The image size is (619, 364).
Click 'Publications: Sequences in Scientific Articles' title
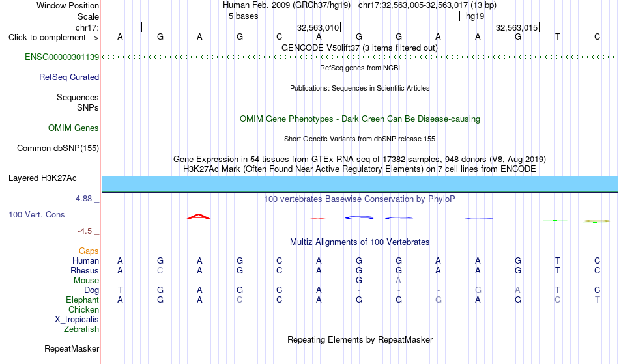coord(360,88)
